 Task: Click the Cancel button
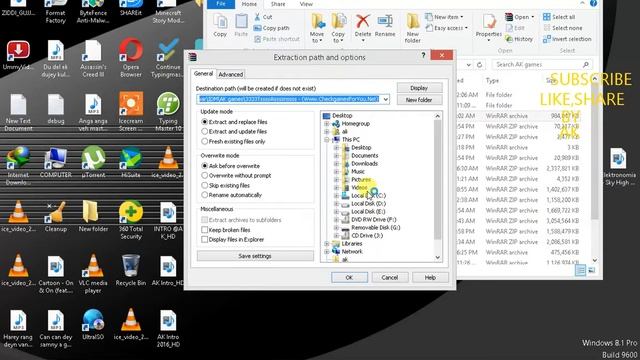click(x=390, y=278)
